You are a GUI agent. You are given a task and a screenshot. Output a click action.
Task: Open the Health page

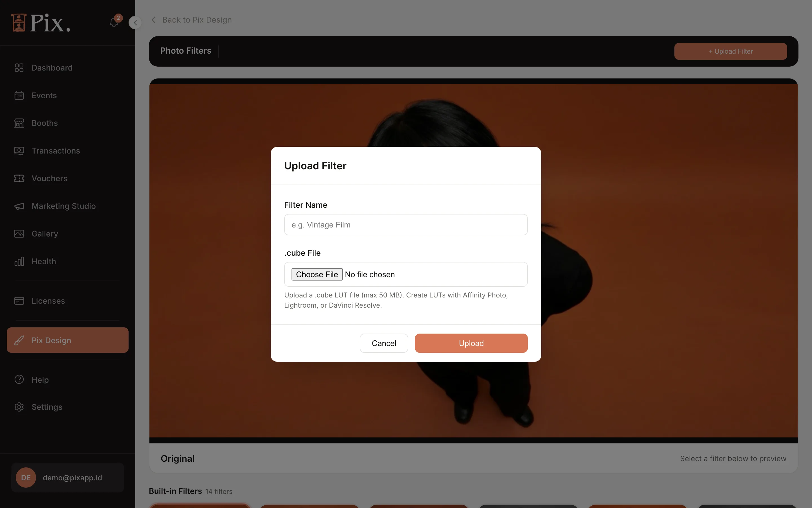[67, 261]
